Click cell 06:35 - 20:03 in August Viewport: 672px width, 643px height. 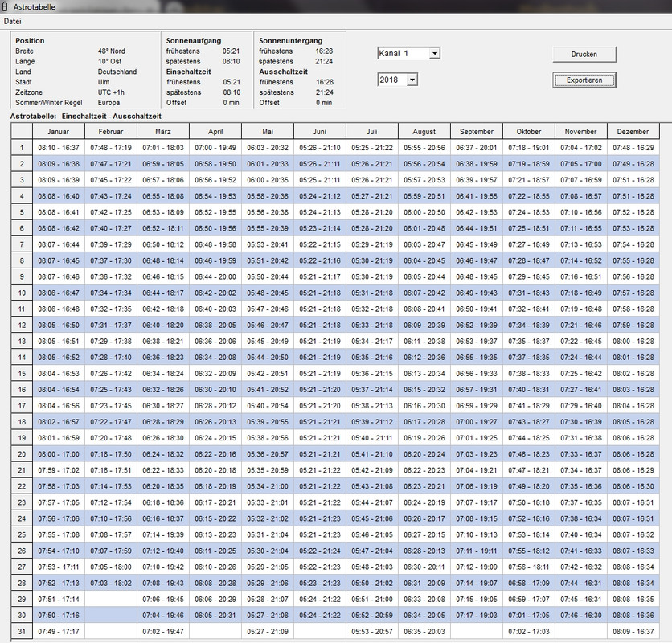pyautogui.click(x=424, y=632)
